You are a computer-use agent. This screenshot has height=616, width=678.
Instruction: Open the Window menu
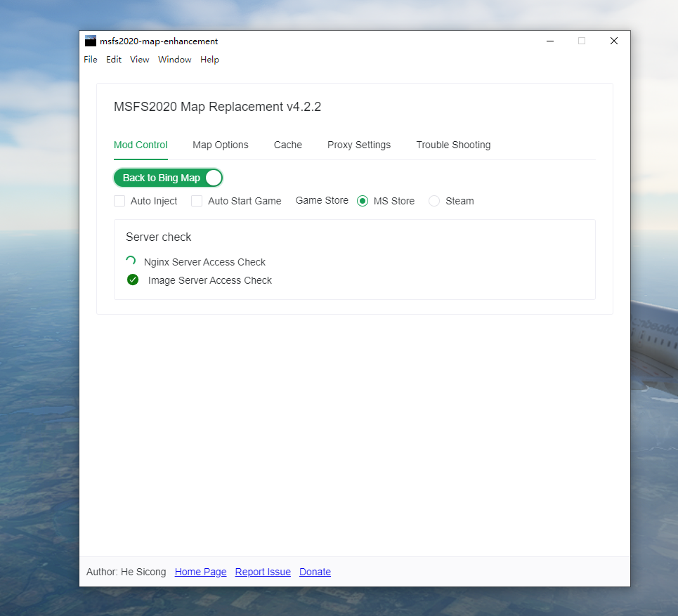click(x=174, y=60)
